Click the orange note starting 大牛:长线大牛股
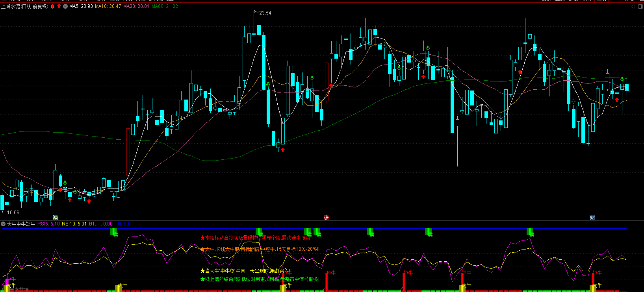Image resolution: width=644 pixels, height=292 pixels. pos(260,249)
